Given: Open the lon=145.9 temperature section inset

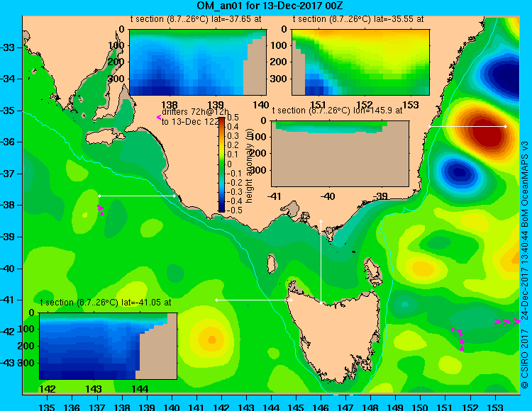Looking at the screenshot, I should (x=340, y=154).
